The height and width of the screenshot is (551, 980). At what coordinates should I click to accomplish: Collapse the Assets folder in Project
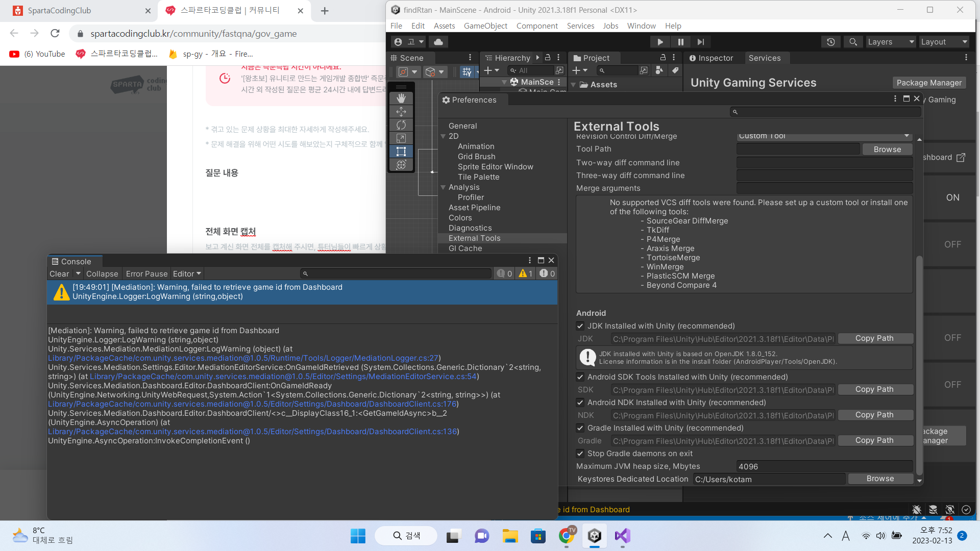click(x=573, y=85)
